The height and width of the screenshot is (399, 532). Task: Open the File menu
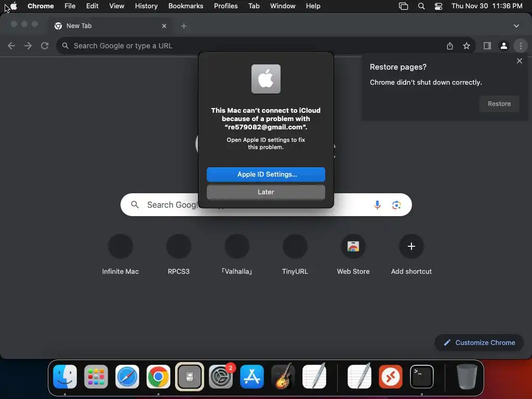(70, 6)
